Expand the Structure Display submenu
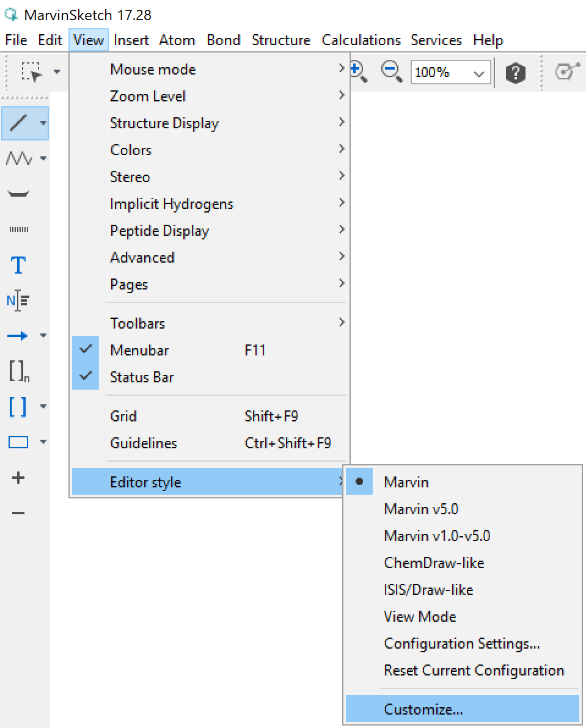The width and height of the screenshot is (586, 728). point(164,123)
